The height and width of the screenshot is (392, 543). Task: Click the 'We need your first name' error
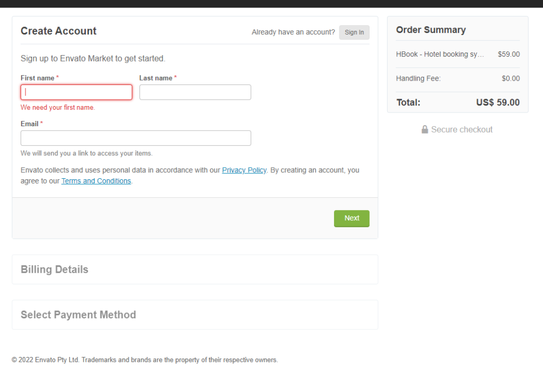click(58, 107)
